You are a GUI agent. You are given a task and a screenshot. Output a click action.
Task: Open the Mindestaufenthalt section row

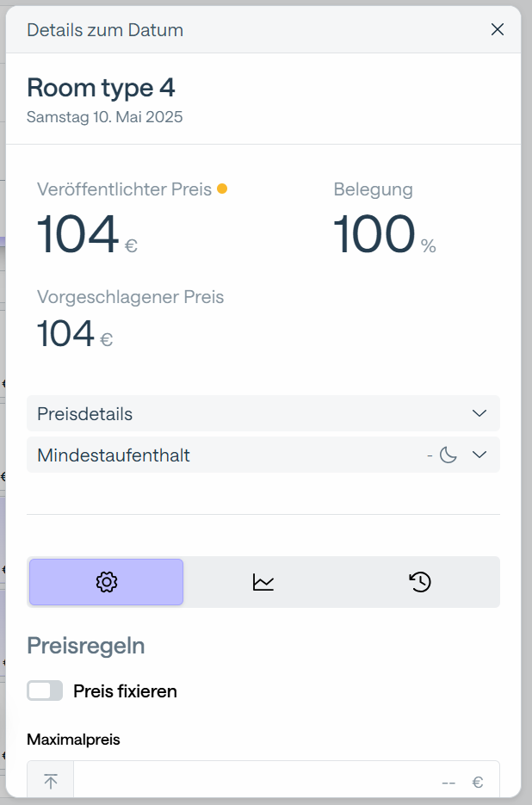pos(263,455)
